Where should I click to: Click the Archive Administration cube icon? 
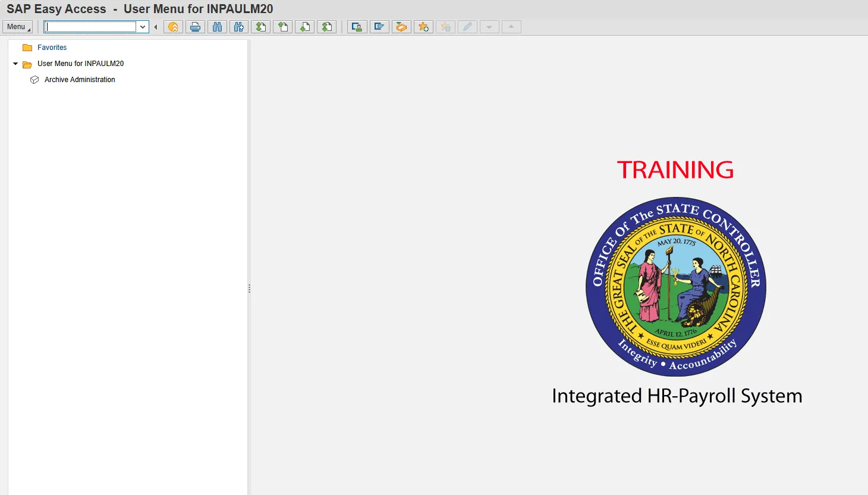(34, 80)
